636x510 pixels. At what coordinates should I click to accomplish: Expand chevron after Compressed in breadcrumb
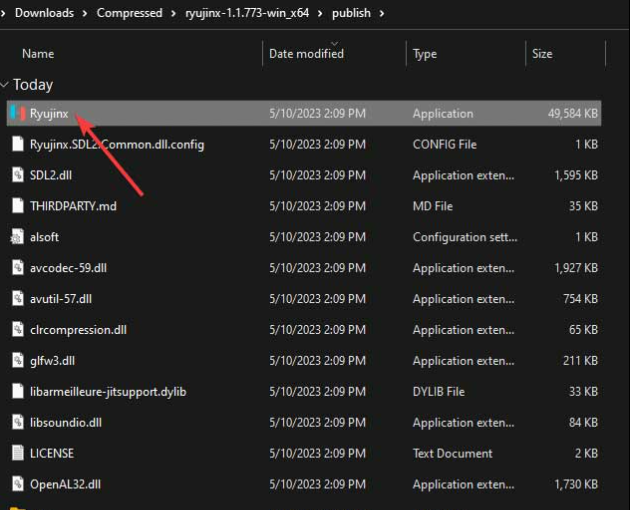click(x=174, y=13)
